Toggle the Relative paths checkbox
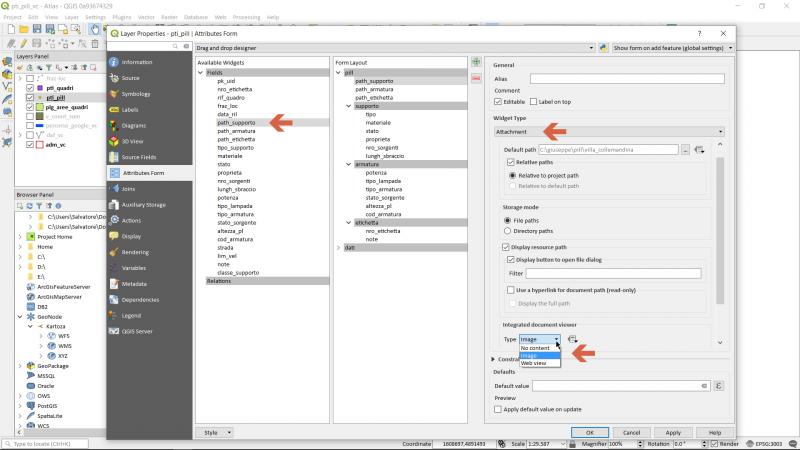 coord(511,162)
